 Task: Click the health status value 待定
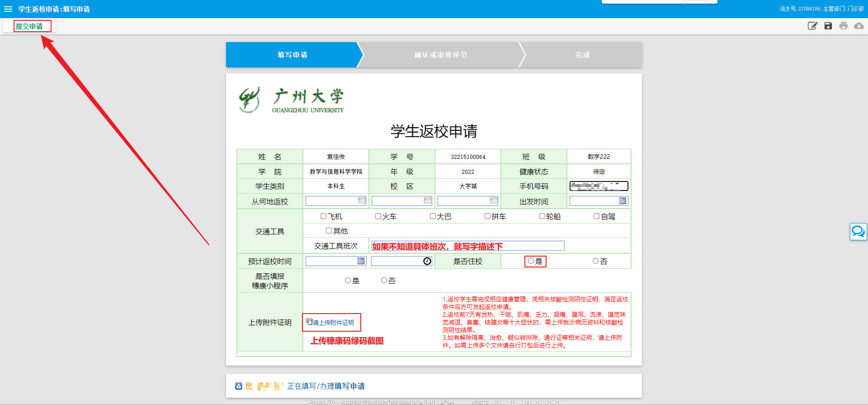(599, 172)
